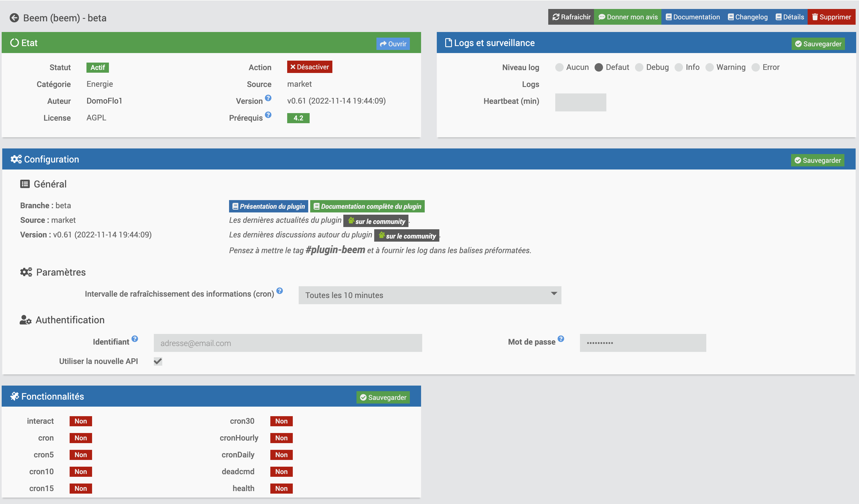Viewport: 859px width, 504px height.
Task: Click the AGPL license value
Action: 97,118
